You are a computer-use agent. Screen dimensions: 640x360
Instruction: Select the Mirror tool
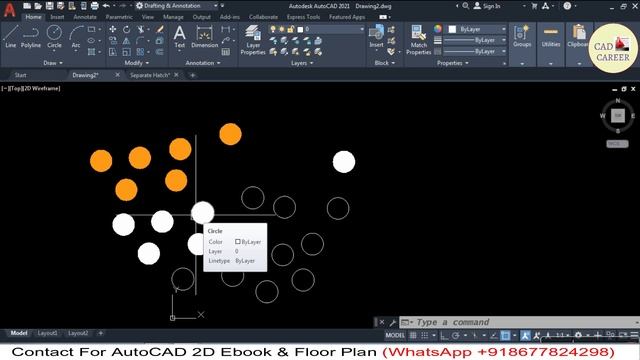point(127,40)
